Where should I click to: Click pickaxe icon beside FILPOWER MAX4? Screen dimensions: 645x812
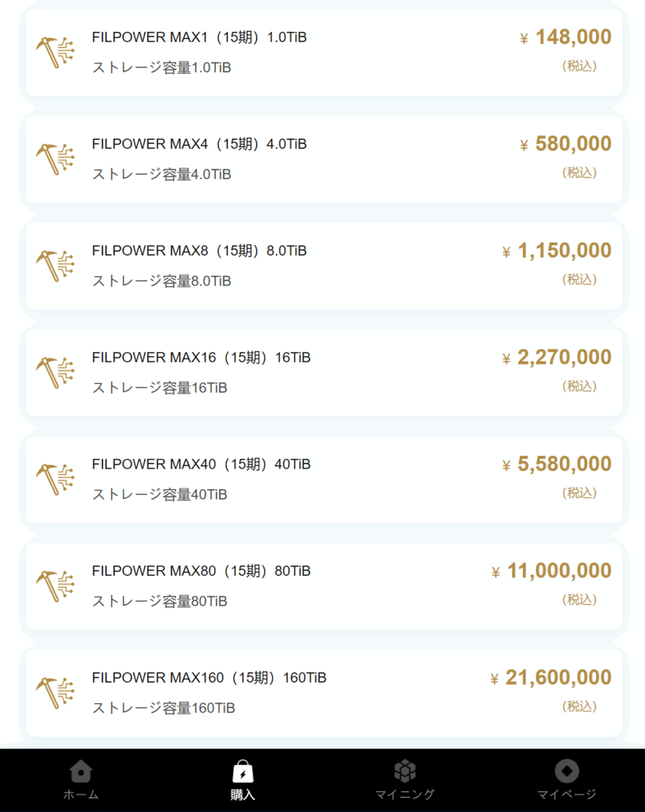tap(55, 159)
